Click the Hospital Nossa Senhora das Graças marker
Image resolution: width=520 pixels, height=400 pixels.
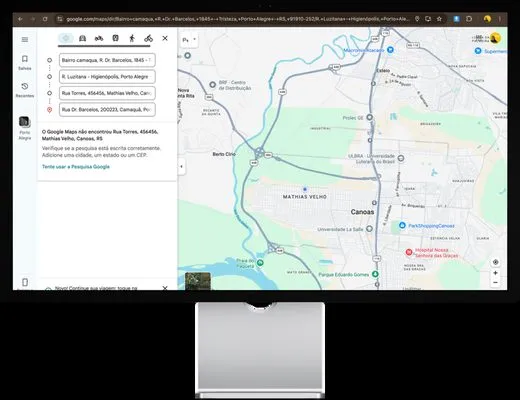(x=409, y=252)
